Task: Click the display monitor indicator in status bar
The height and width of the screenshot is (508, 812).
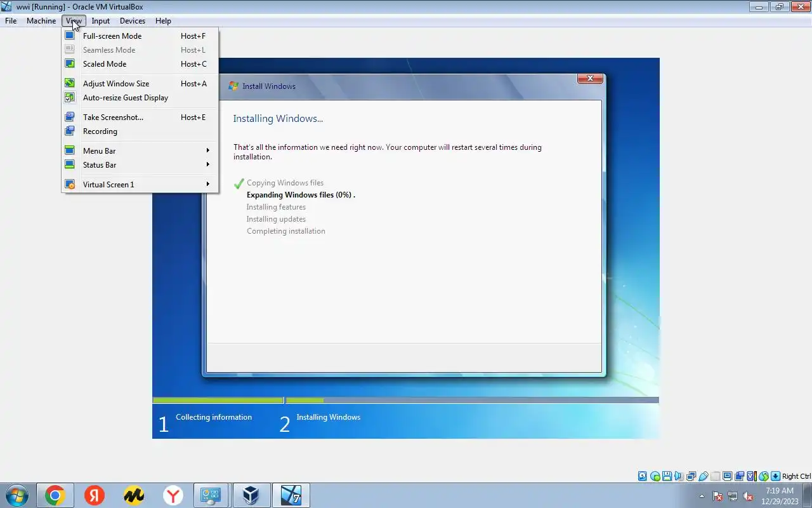Action: [x=727, y=476]
